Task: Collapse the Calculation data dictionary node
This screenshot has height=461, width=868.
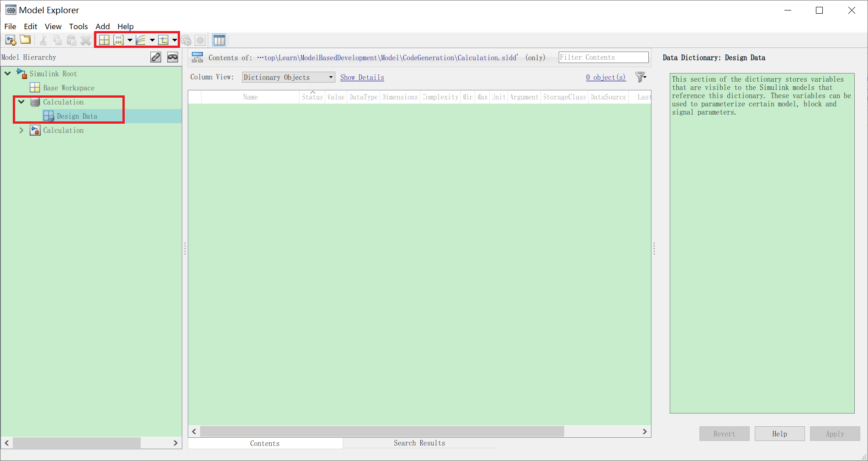Action: [21, 102]
